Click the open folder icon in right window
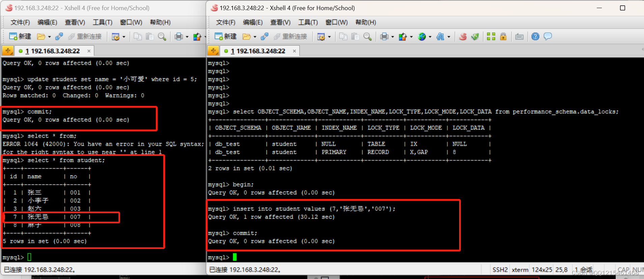 [x=247, y=36]
